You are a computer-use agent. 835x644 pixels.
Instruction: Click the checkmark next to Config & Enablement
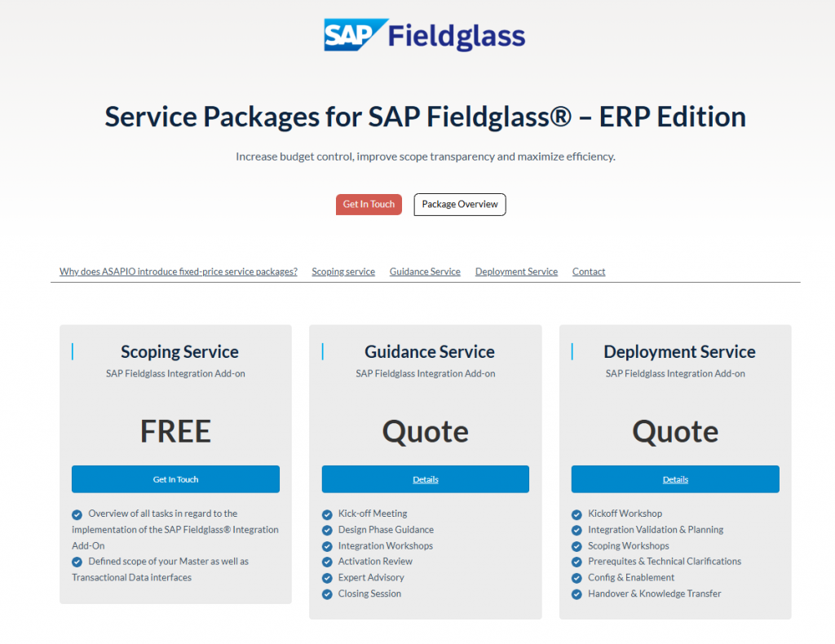coord(577,577)
